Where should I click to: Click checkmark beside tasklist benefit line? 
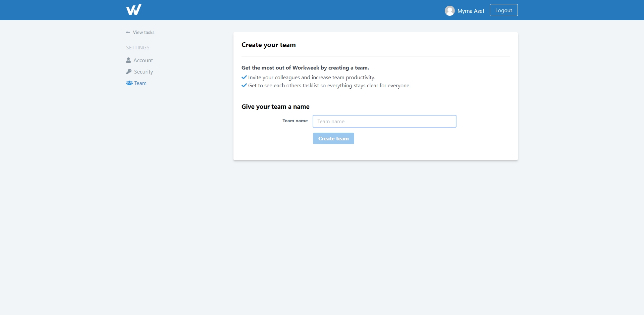click(x=244, y=85)
